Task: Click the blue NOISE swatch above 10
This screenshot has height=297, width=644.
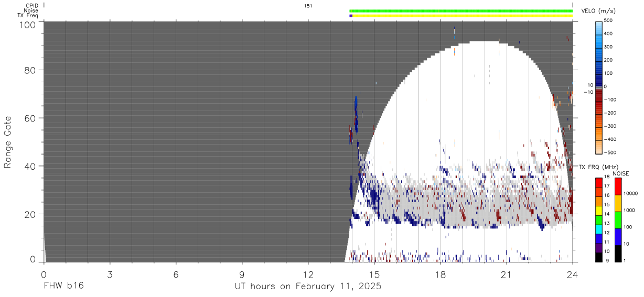Action: pyautogui.click(x=618, y=237)
